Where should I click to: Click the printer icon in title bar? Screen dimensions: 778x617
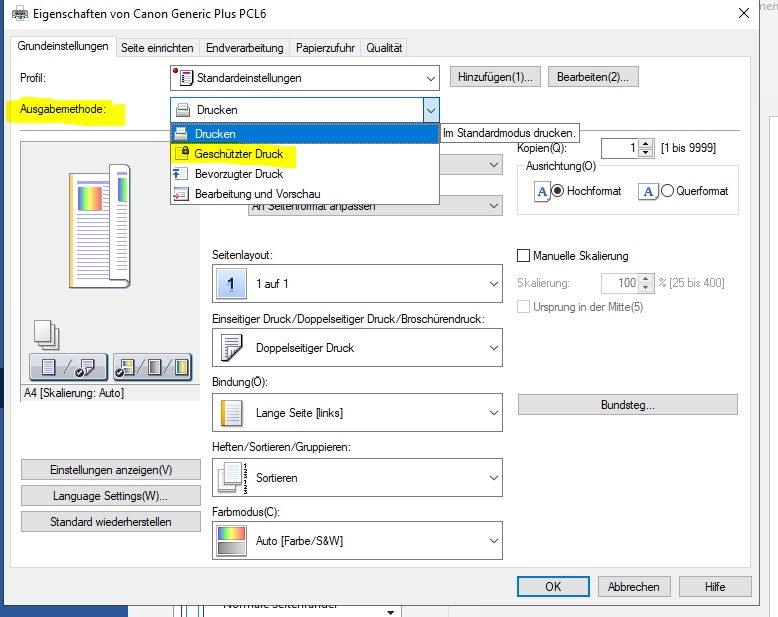(x=20, y=13)
